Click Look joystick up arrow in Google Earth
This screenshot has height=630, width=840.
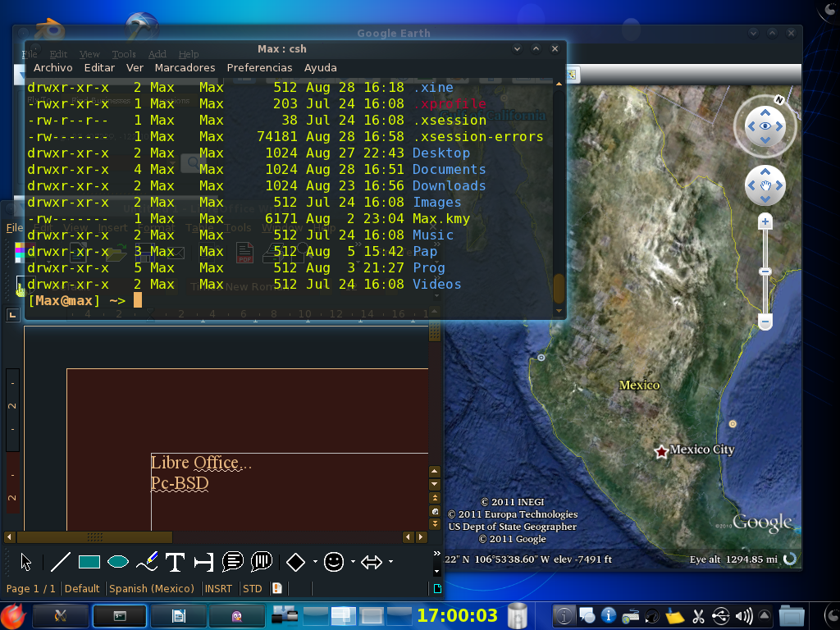pyautogui.click(x=765, y=112)
